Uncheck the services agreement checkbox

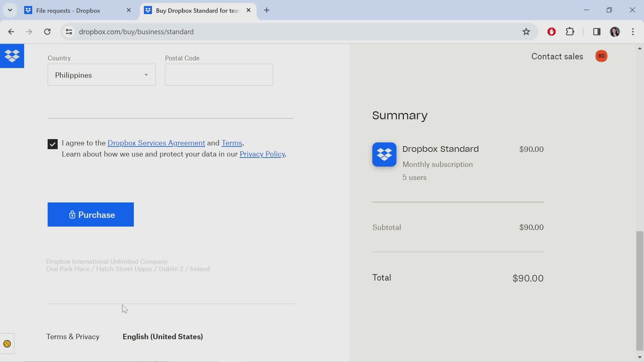point(53,144)
